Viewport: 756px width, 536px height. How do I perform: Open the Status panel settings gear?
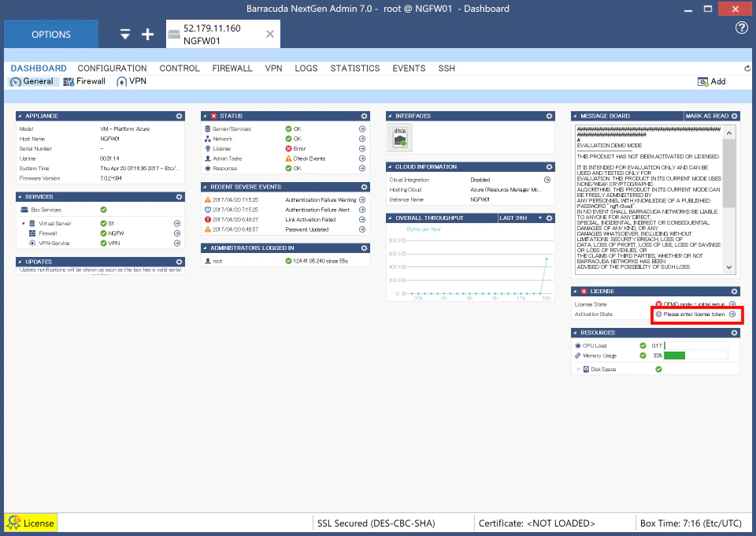pos(364,117)
